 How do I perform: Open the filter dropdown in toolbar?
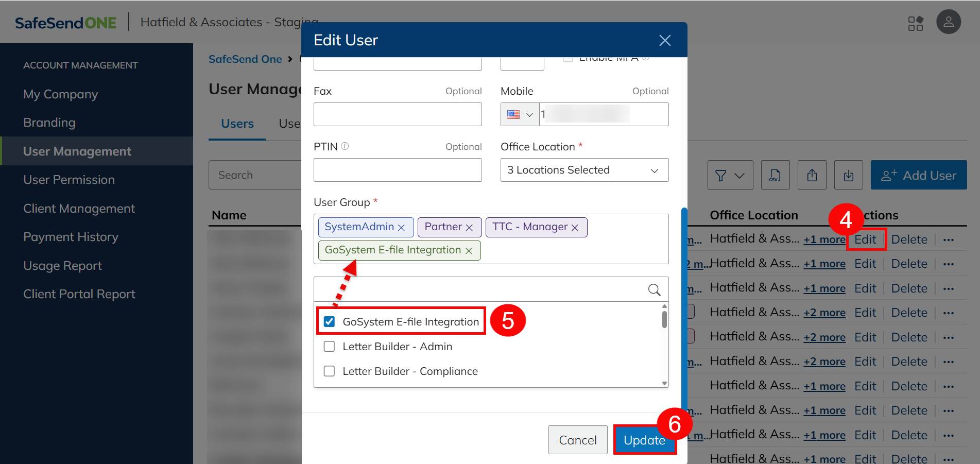click(730, 176)
